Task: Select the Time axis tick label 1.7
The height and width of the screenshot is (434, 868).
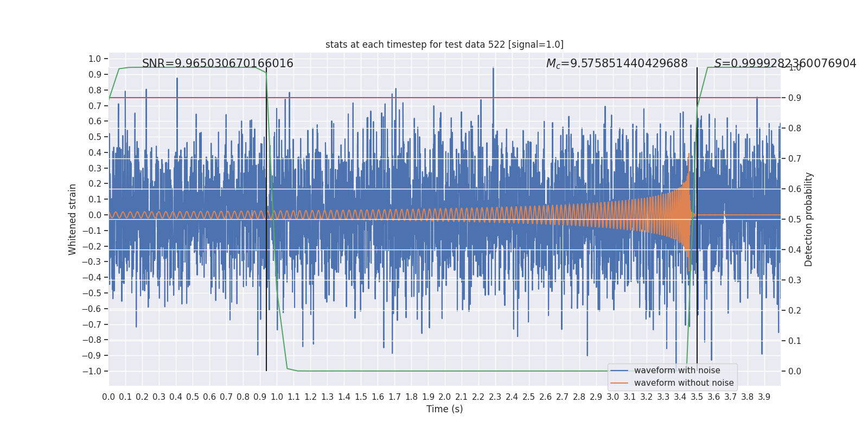Action: (x=394, y=397)
